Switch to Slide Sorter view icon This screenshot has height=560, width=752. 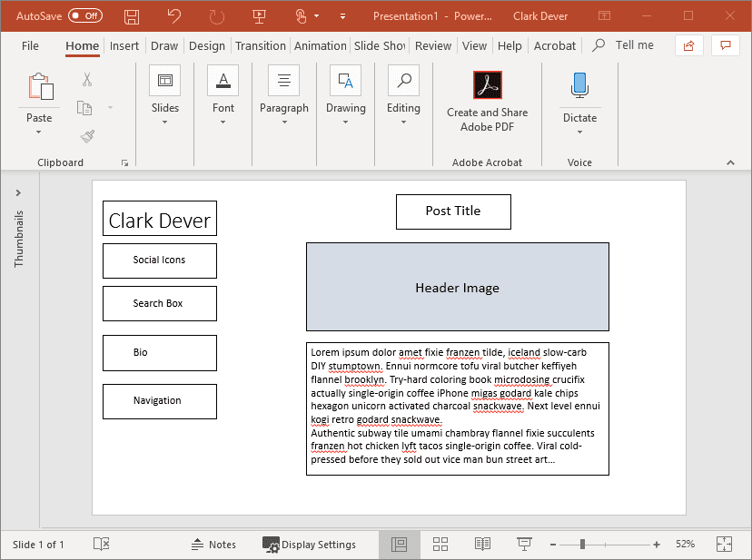[x=440, y=544]
